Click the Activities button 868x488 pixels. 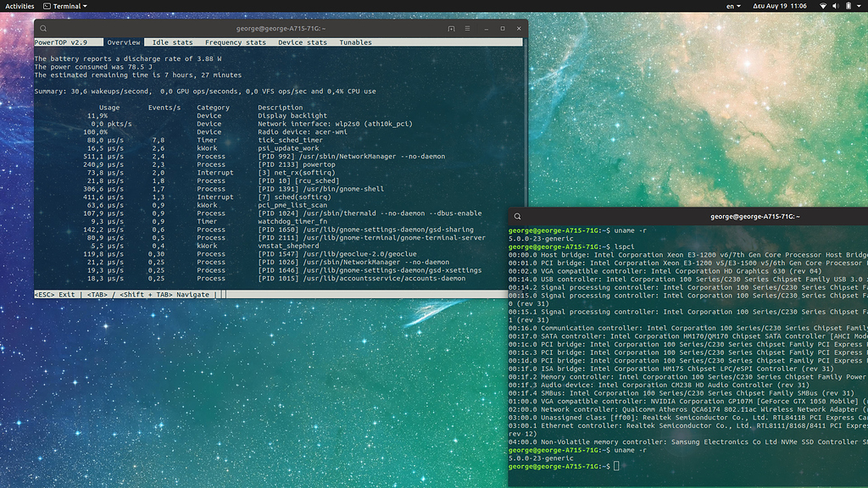point(19,6)
